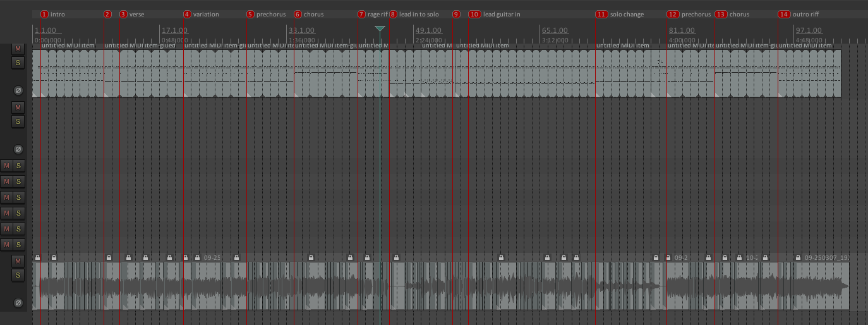
Task: Click lock icon on the 09-250307 audio item
Action: pyautogui.click(x=799, y=258)
